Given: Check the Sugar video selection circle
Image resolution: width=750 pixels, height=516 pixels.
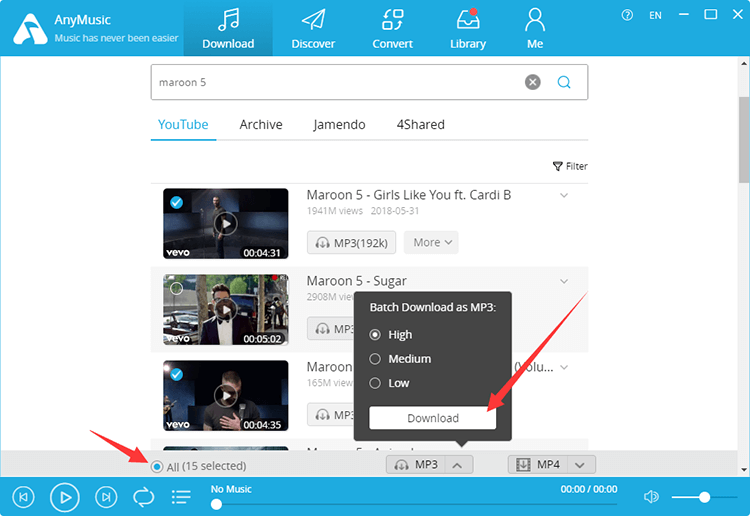Looking at the screenshot, I should point(176,288).
